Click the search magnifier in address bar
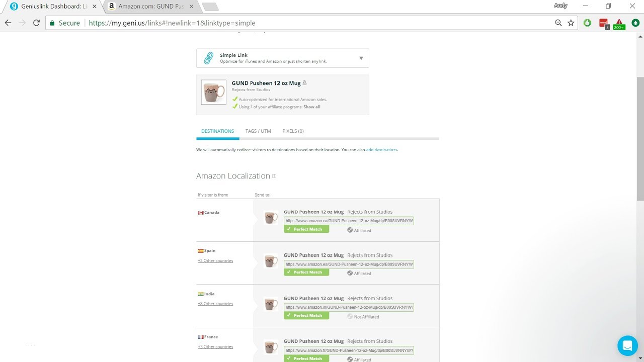Viewport: 644px width, 362px height. click(x=558, y=23)
